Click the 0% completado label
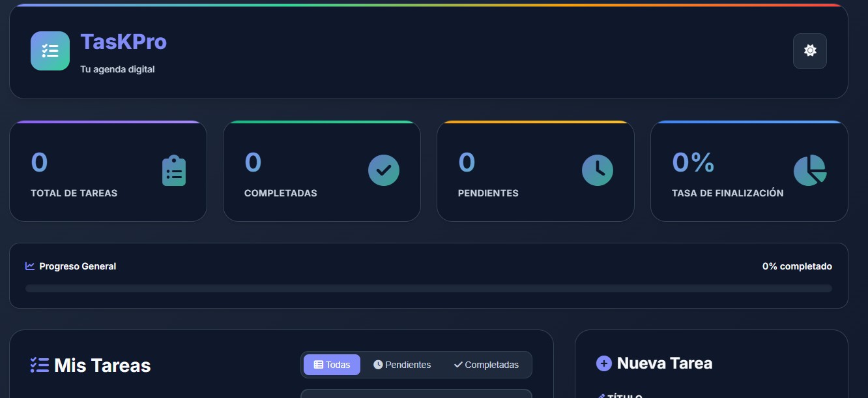 (x=797, y=266)
